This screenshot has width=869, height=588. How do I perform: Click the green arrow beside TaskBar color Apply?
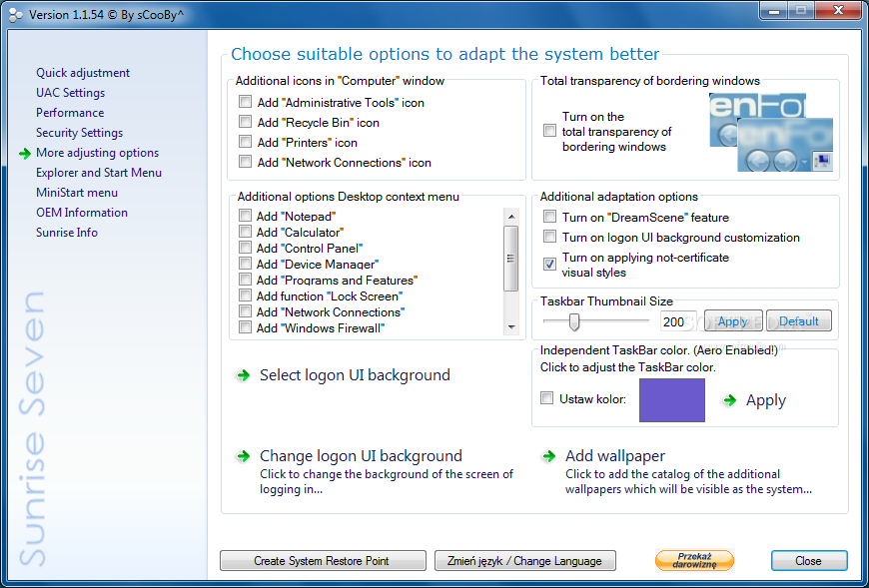pos(730,400)
